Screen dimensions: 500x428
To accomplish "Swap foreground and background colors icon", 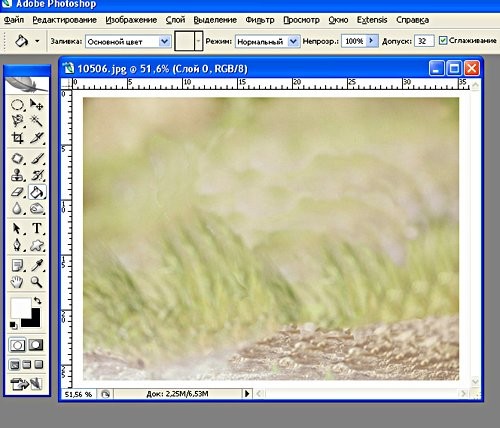I will [x=37, y=300].
